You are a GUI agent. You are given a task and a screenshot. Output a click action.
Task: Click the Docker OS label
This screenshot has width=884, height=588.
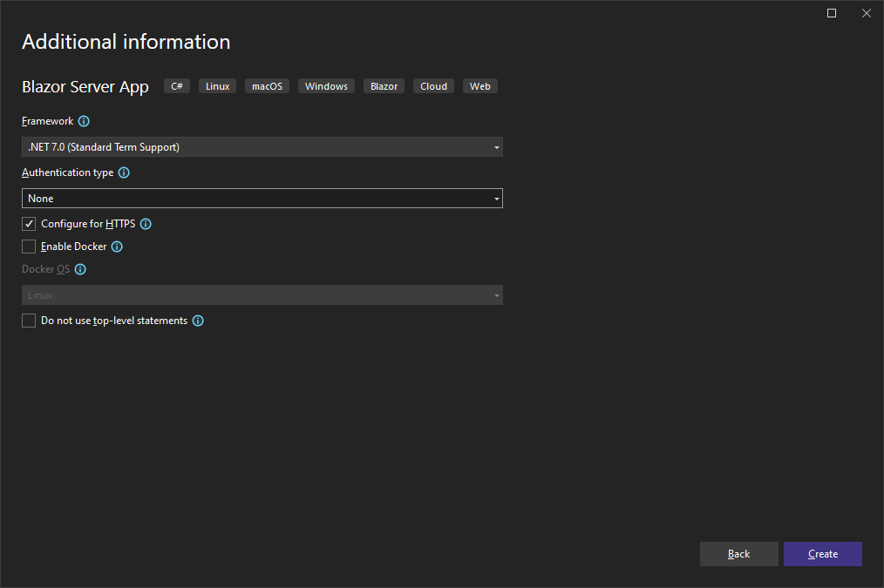(x=45, y=269)
